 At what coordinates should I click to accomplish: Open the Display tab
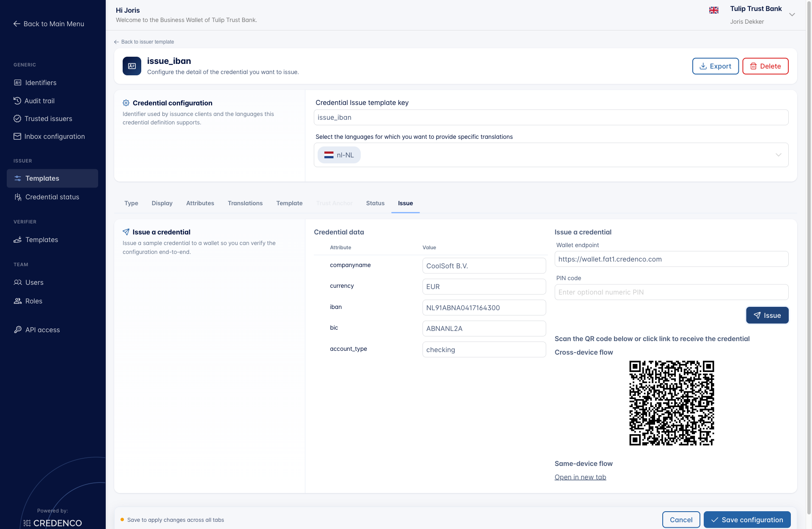point(162,203)
